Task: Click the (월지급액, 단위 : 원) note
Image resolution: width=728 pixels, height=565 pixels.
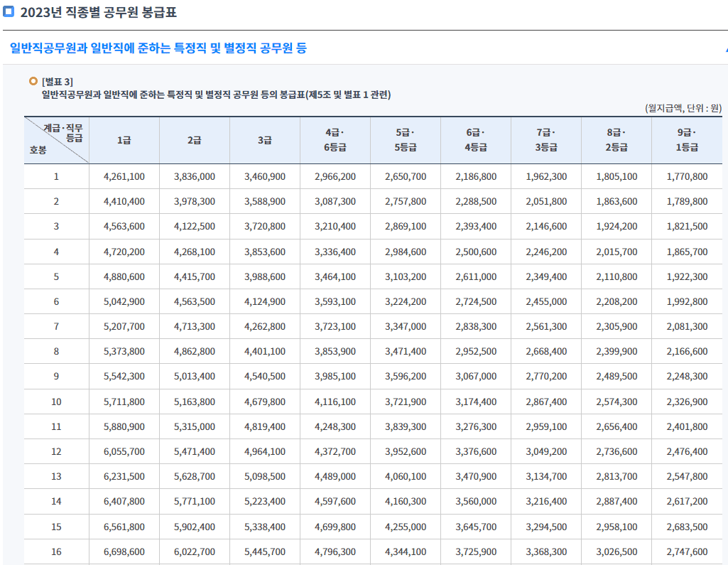Action: click(x=683, y=108)
